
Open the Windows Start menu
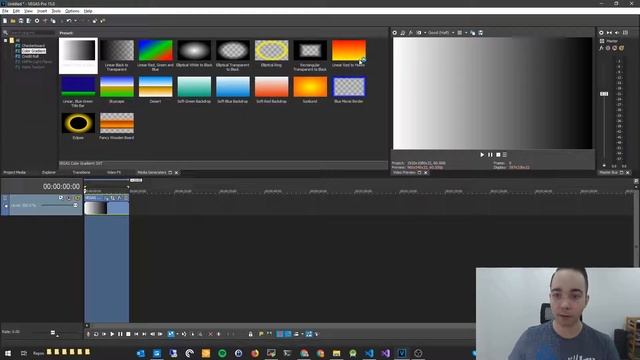8,353
